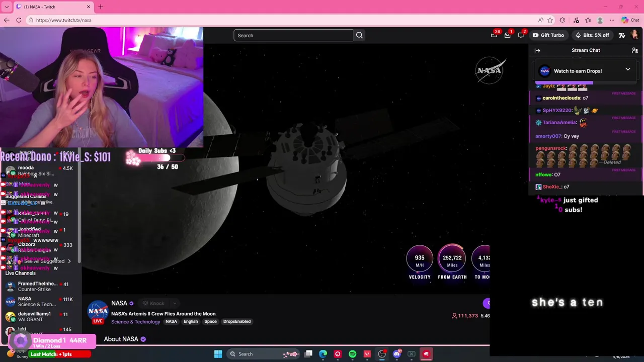Open the Favorites list icon

coord(588,20)
